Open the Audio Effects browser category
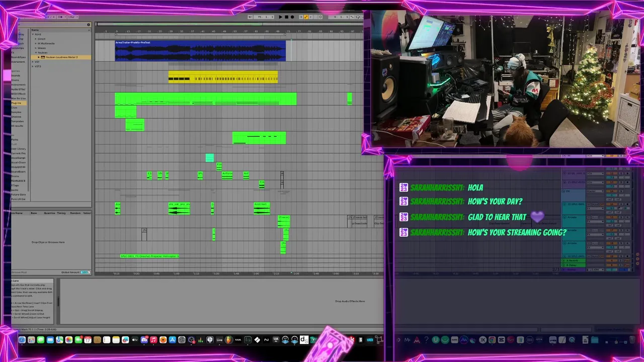Screen dimensions: 644x362 tap(18, 89)
